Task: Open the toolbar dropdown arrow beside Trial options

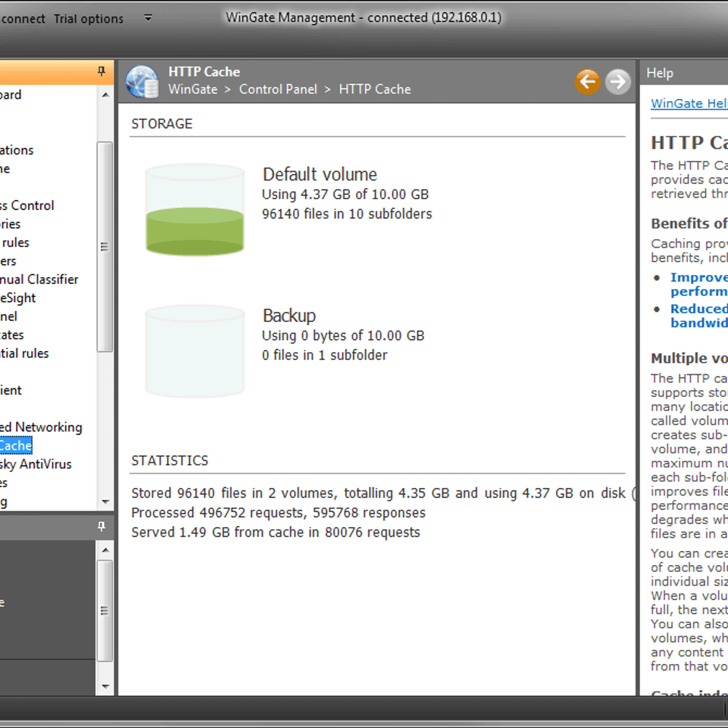Action: point(148,18)
